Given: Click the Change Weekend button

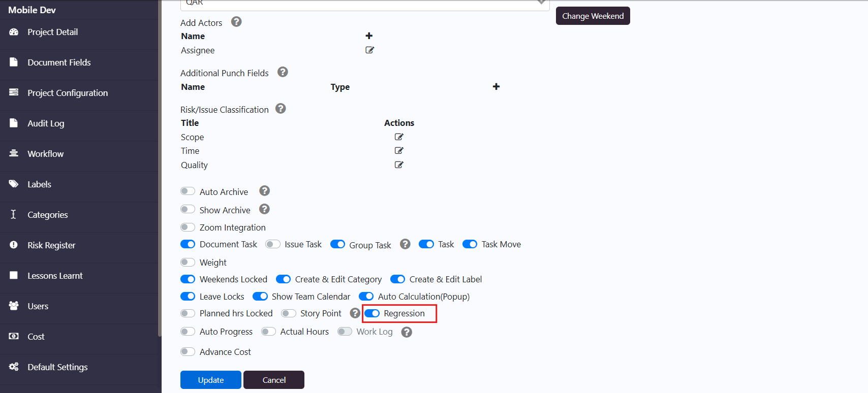Looking at the screenshot, I should [x=593, y=16].
